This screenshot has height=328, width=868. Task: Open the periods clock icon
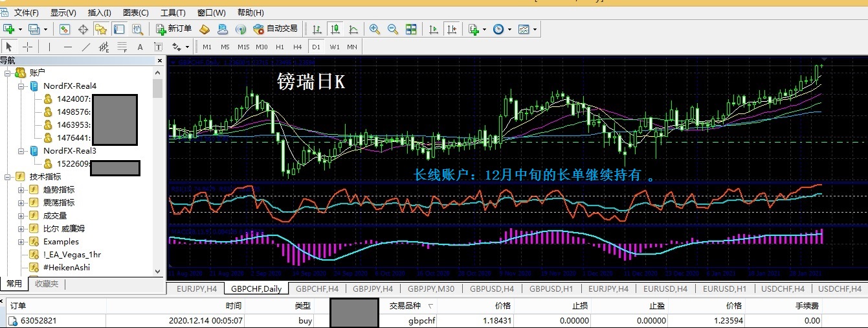click(x=498, y=29)
